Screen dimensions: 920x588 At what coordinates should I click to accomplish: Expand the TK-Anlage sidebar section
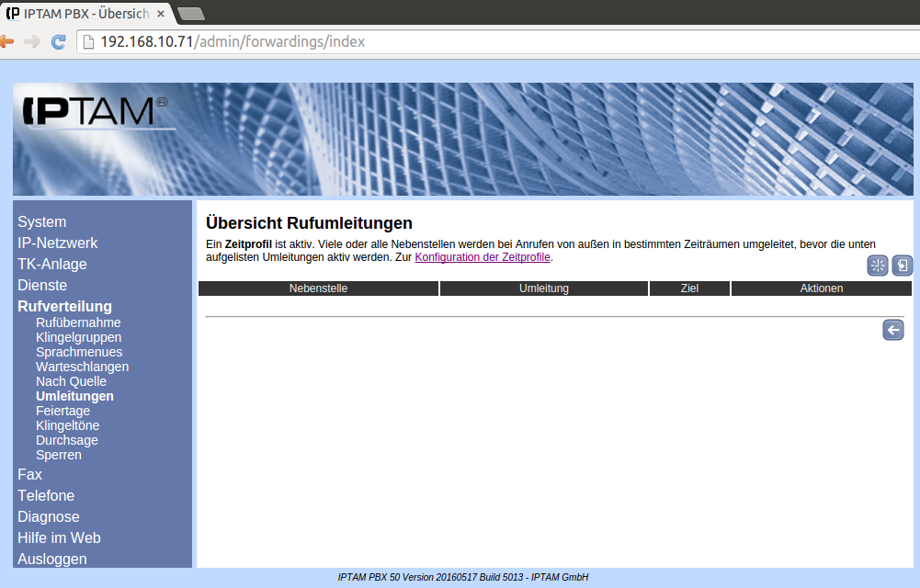51,264
